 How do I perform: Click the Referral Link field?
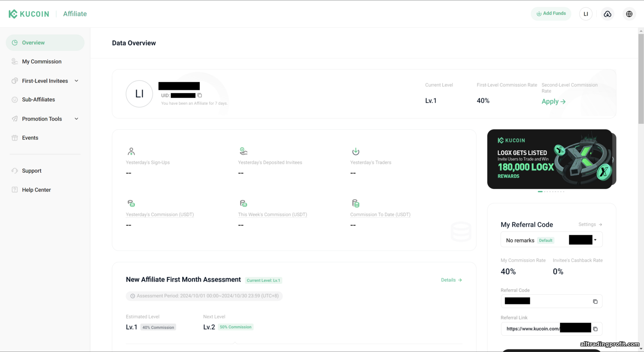pos(552,329)
